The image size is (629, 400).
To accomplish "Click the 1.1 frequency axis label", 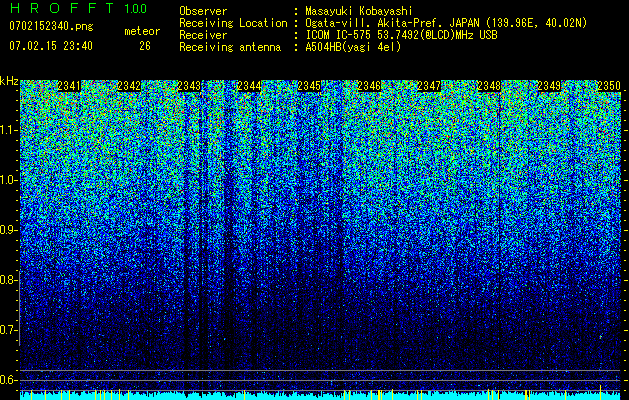I will [9, 130].
